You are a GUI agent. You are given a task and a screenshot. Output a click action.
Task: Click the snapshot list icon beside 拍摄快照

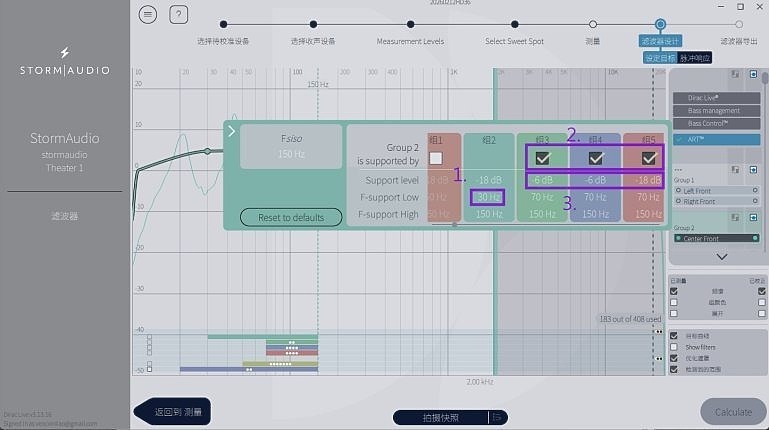click(497, 417)
